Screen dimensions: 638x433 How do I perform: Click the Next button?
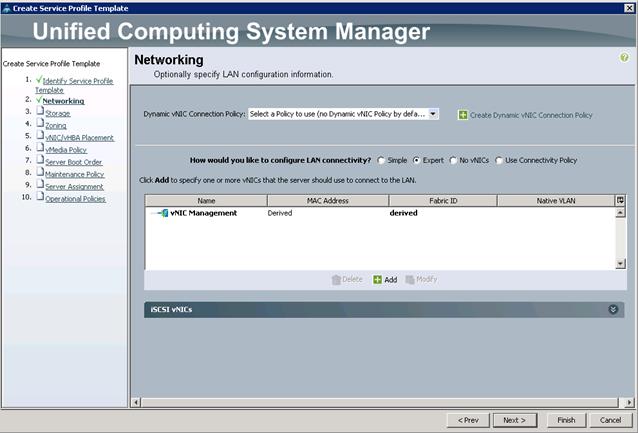pos(515,420)
